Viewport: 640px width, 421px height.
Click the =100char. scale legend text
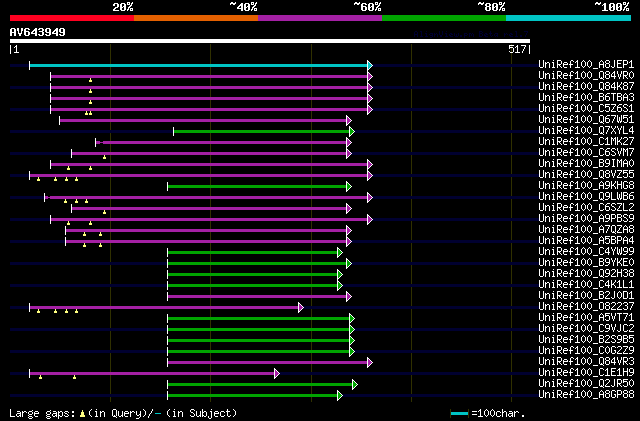pos(498,413)
